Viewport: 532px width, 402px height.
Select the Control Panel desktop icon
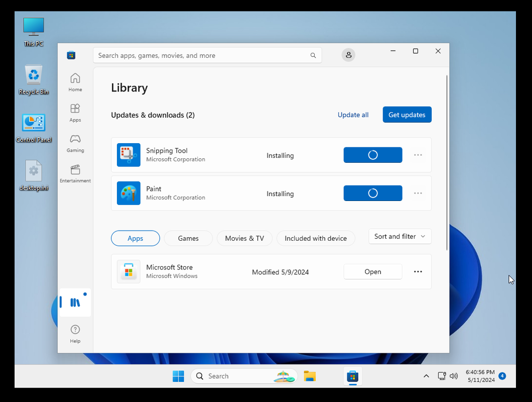pos(34,128)
